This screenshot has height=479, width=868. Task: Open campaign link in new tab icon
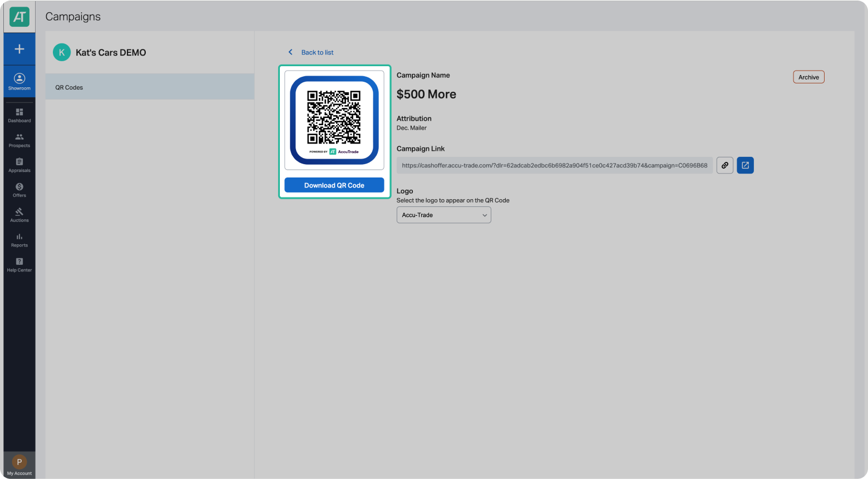coord(745,165)
